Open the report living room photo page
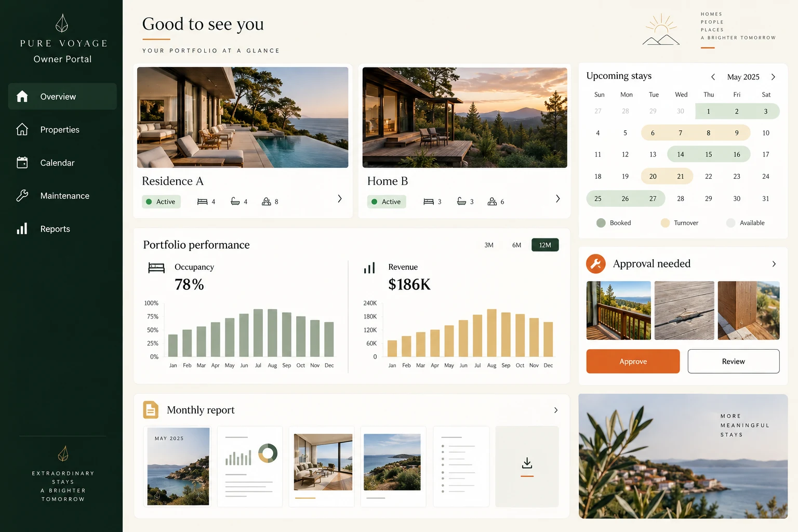 [x=322, y=467]
